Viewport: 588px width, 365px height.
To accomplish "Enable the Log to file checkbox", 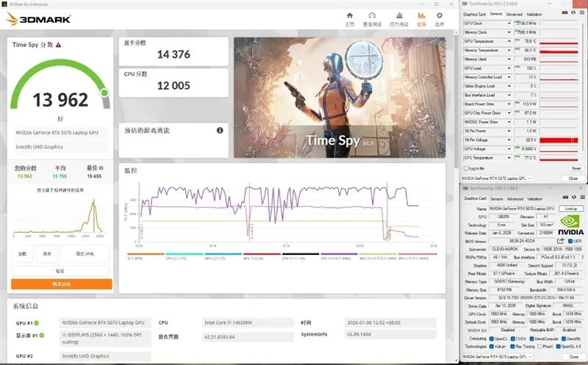I will tap(465, 168).
